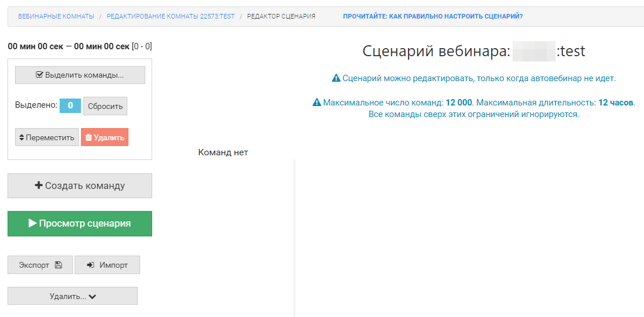Viewport: 644px width, 317px height.
Task: Click the 'Команд нет' empty list label
Action: (x=223, y=152)
